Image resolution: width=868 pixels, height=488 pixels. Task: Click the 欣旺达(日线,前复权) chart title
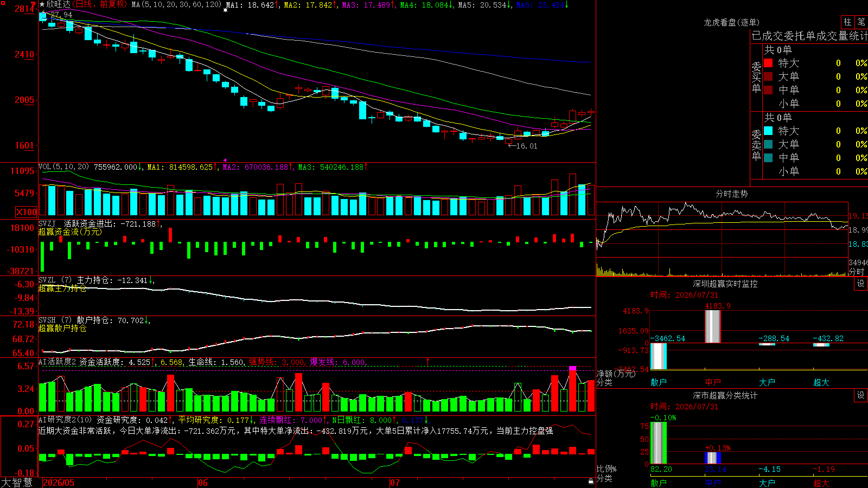click(x=87, y=4)
